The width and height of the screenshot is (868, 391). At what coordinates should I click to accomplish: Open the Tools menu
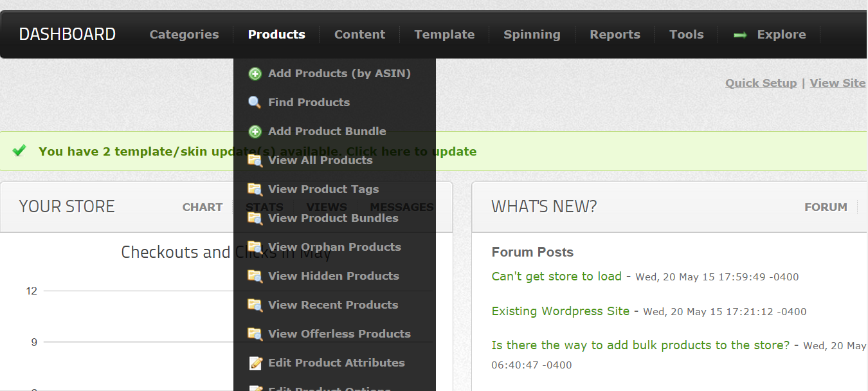tap(686, 35)
